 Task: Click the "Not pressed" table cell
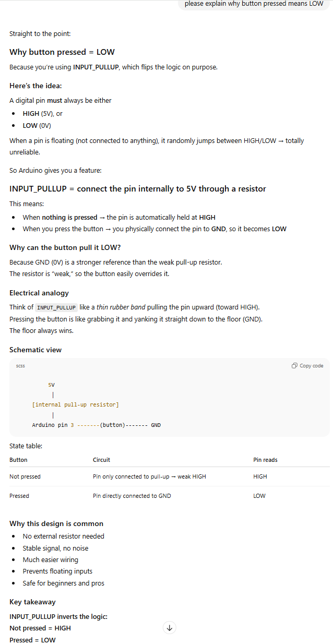25,476
